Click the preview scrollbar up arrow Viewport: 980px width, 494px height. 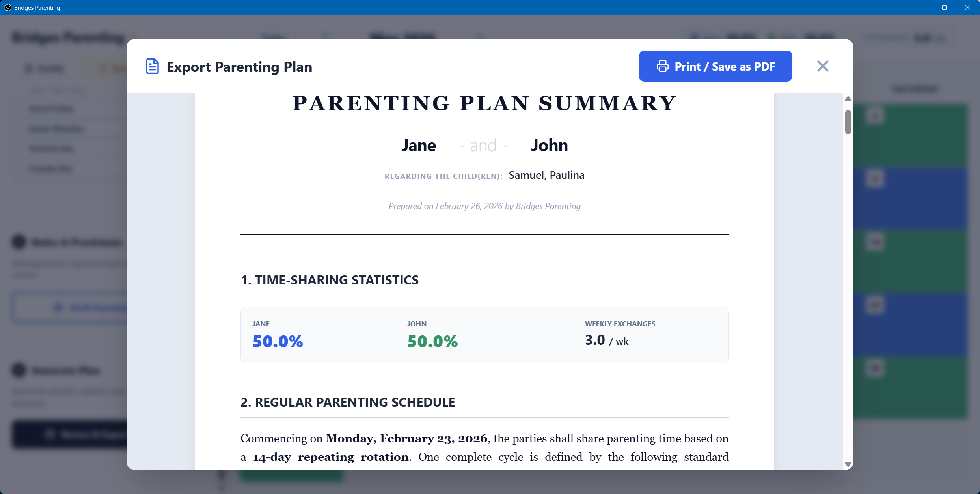[848, 99]
